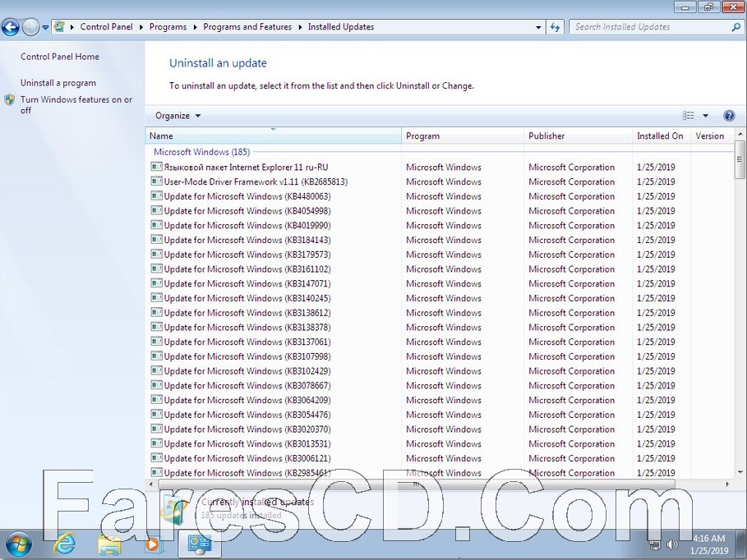747x560 pixels.
Task: Click the Control Panel taskbar button
Action: [200, 544]
